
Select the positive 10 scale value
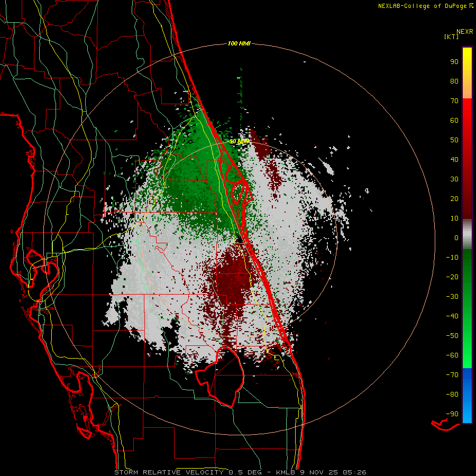point(454,218)
